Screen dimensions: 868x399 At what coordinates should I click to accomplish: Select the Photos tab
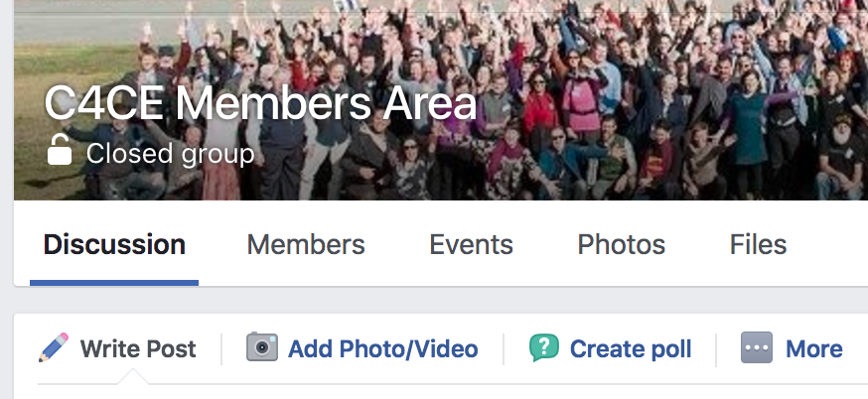[621, 244]
